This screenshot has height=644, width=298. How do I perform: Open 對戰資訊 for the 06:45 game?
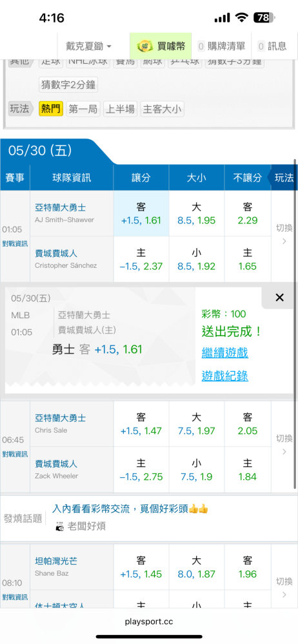pyautogui.click(x=15, y=454)
